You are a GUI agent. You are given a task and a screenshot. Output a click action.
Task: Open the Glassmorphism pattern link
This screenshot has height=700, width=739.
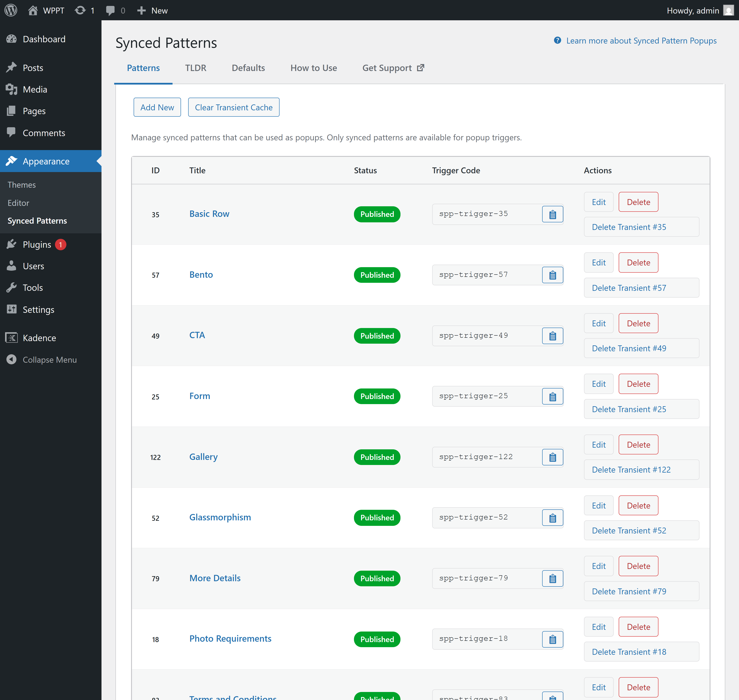[x=220, y=517]
